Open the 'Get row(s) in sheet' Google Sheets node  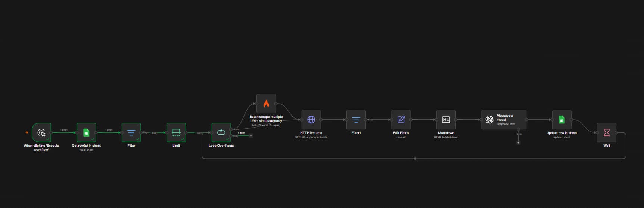point(86,132)
